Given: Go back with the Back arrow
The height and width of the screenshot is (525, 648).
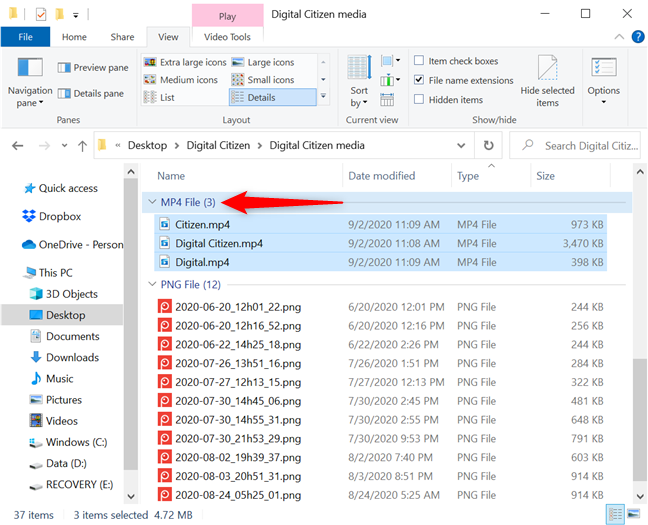Looking at the screenshot, I should pyautogui.click(x=17, y=146).
